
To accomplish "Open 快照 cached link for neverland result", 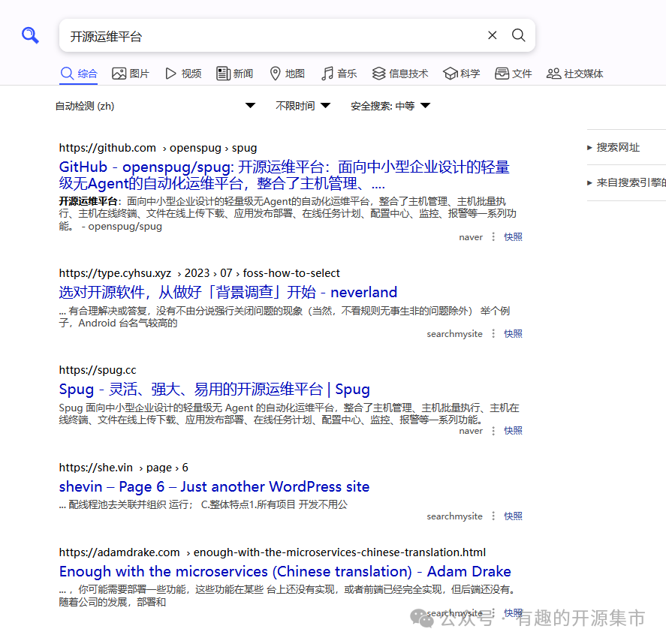I will point(513,334).
